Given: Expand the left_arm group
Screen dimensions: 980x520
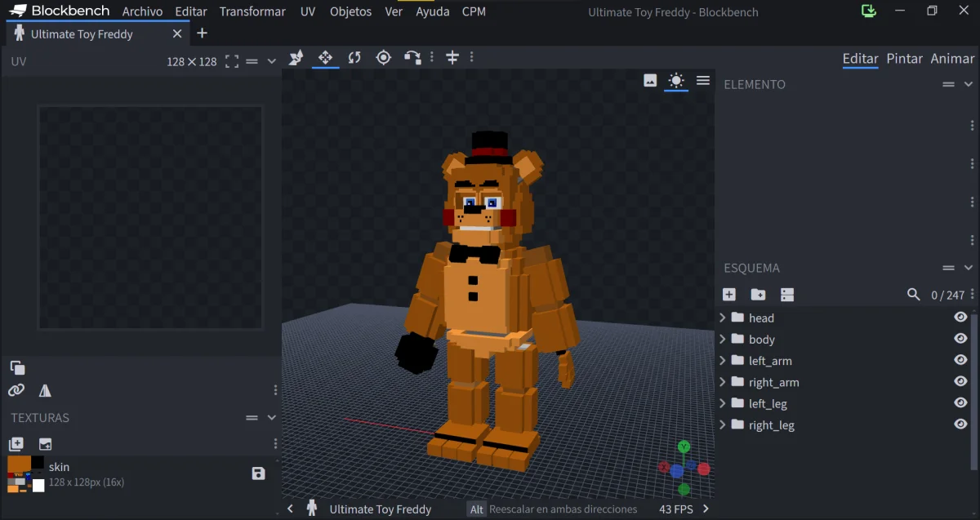Looking at the screenshot, I should [x=723, y=360].
